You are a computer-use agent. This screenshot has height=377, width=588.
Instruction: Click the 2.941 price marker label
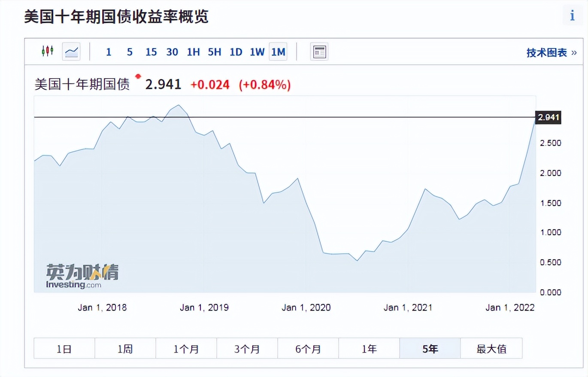pos(548,117)
